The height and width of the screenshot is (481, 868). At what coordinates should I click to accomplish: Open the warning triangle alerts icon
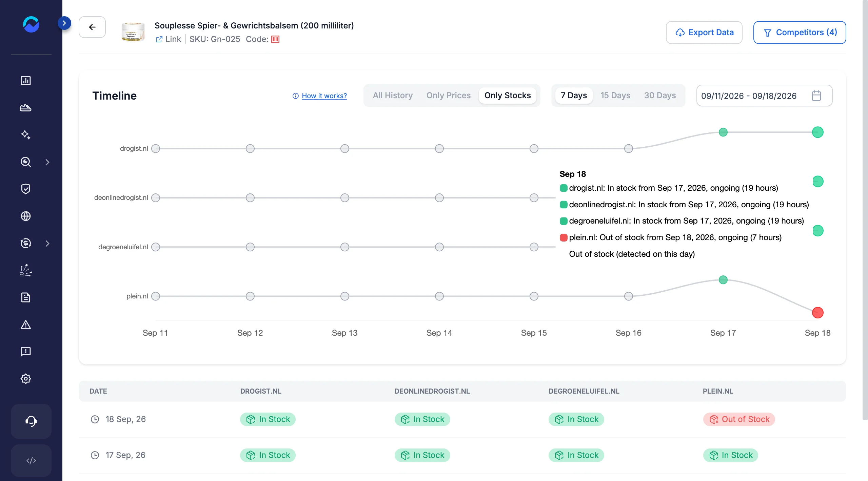(26, 325)
